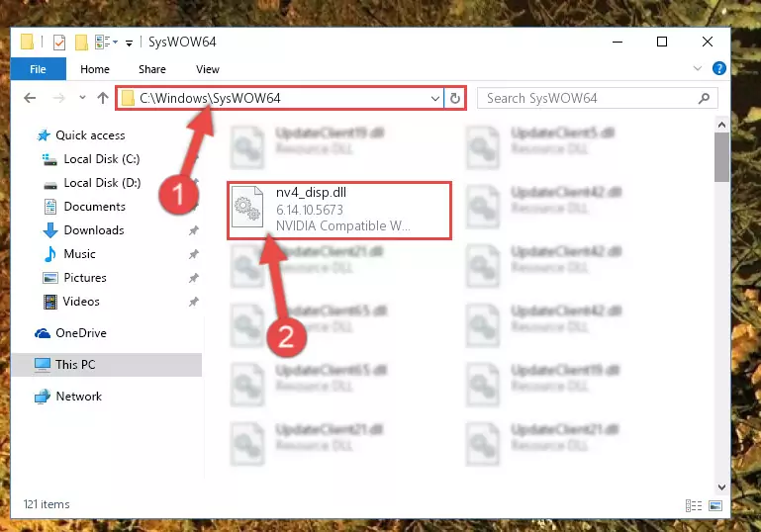Viewport: 761px width, 532px height.
Task: Minimize the SysWOW64 window
Action: (618, 43)
